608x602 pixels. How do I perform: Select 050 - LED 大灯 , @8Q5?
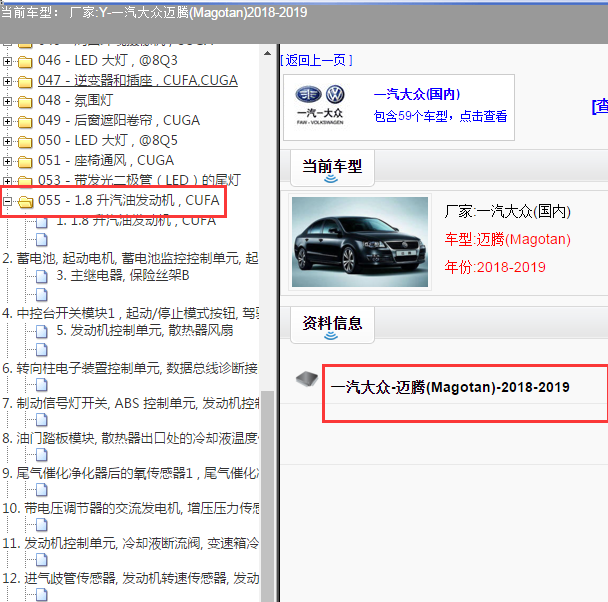pyautogui.click(x=108, y=140)
